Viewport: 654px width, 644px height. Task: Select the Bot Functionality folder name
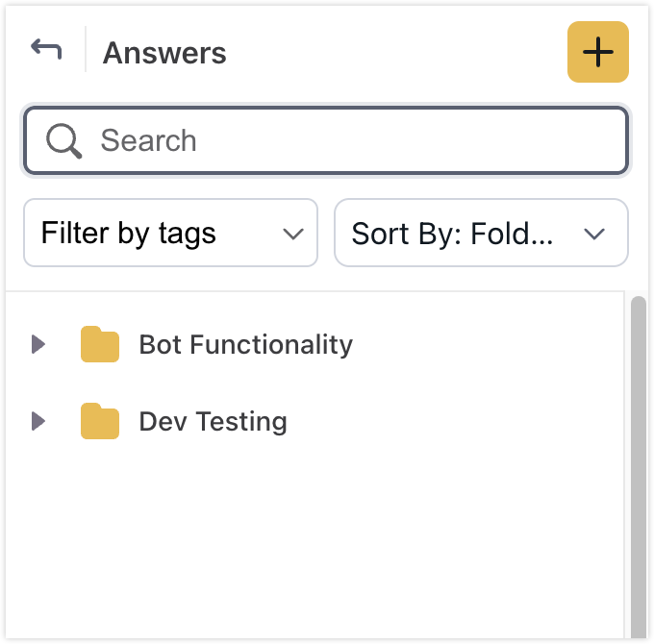click(x=245, y=345)
